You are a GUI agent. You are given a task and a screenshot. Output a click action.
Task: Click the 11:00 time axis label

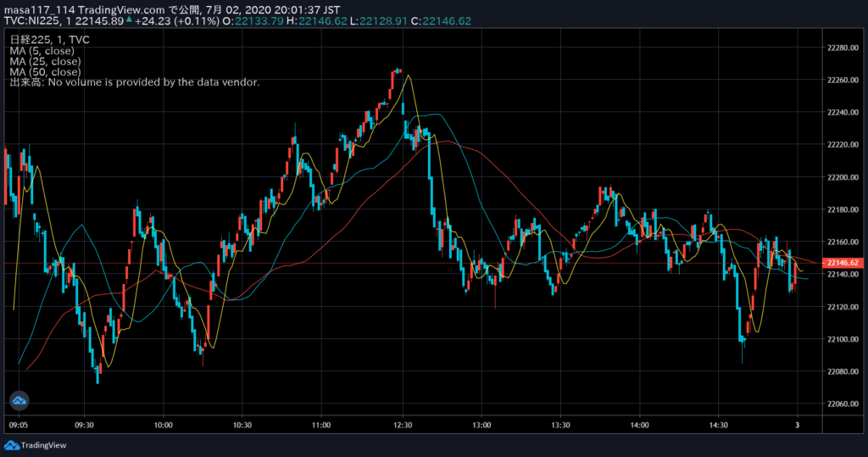[x=321, y=426]
